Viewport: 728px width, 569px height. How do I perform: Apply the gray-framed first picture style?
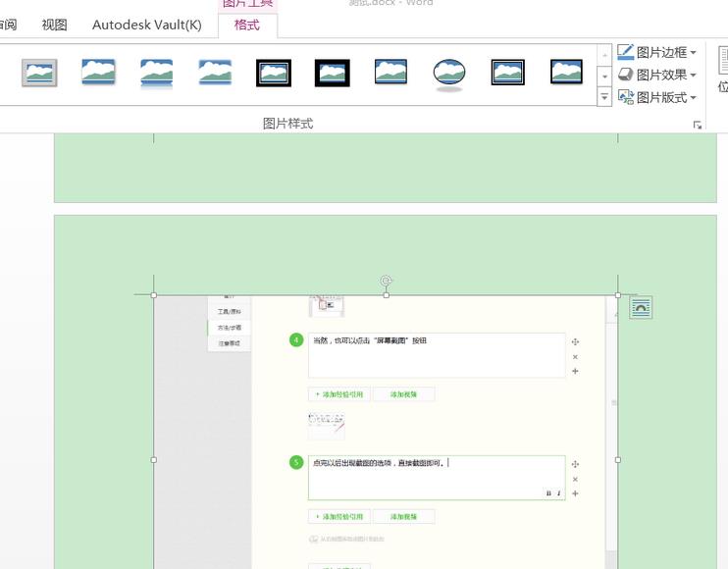(x=39, y=73)
